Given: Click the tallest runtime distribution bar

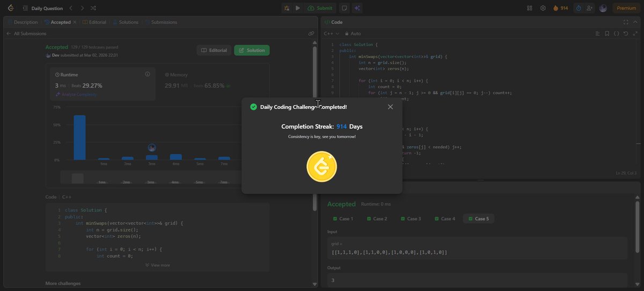Looking at the screenshot, I should (79, 138).
